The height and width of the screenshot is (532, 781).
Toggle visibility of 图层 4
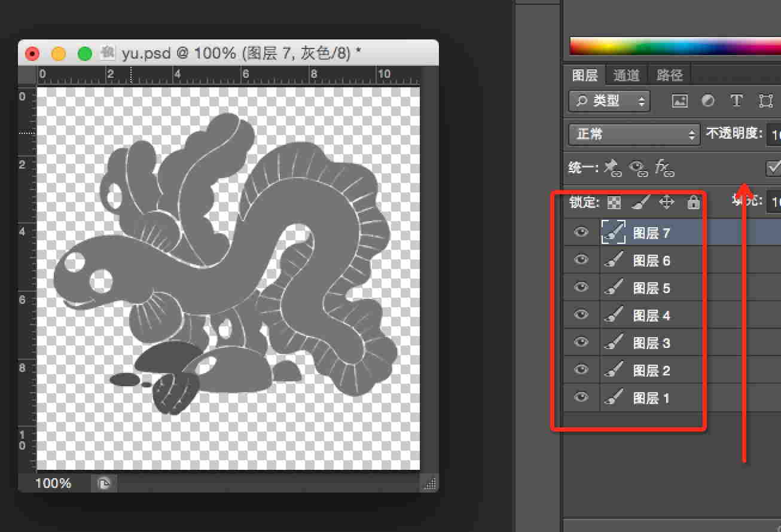click(x=581, y=315)
